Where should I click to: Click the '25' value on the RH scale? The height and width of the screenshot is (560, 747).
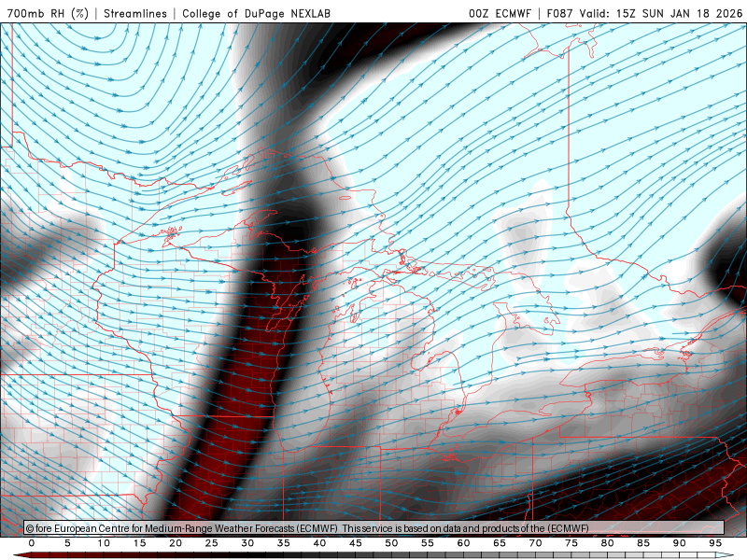coord(212,543)
